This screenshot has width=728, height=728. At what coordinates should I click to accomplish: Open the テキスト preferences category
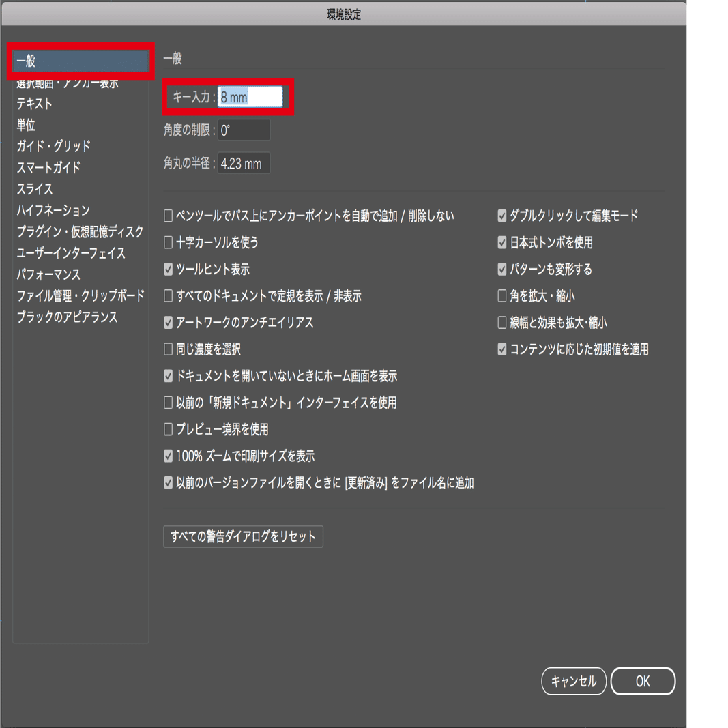pyautogui.click(x=34, y=103)
